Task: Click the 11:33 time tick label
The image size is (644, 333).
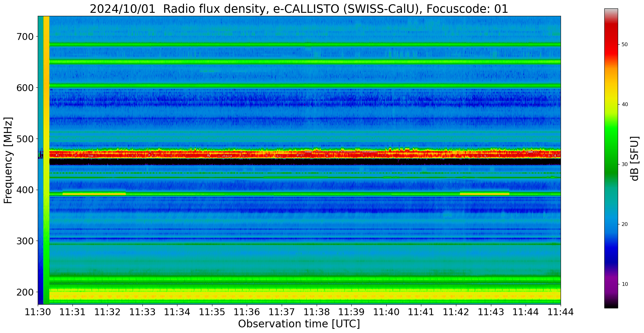Action: (x=143, y=312)
